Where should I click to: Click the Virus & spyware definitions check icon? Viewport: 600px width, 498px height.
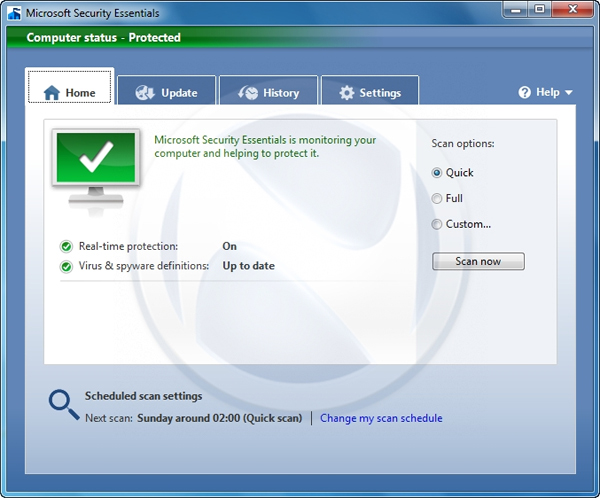[66, 266]
